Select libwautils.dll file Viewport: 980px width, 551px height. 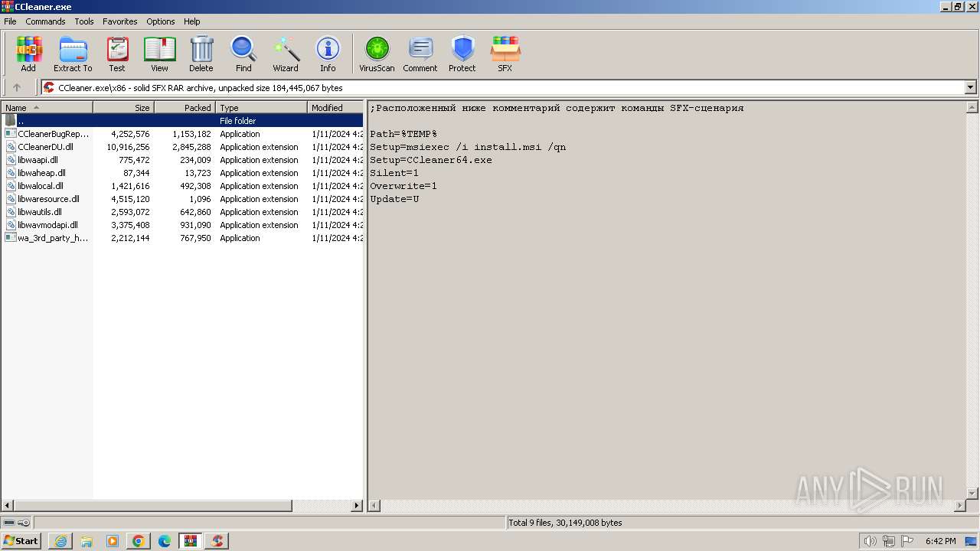point(182,212)
